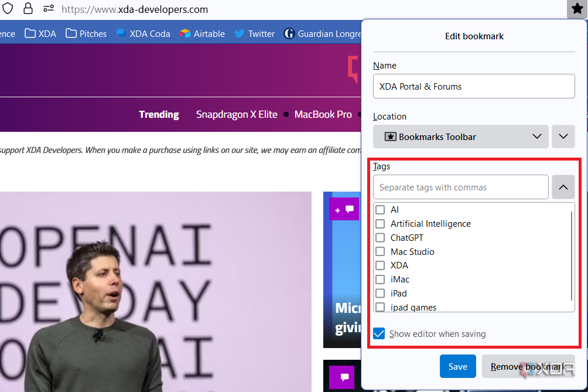Edit the bookmark Name field
This screenshot has height=392, width=588.
pyautogui.click(x=474, y=86)
